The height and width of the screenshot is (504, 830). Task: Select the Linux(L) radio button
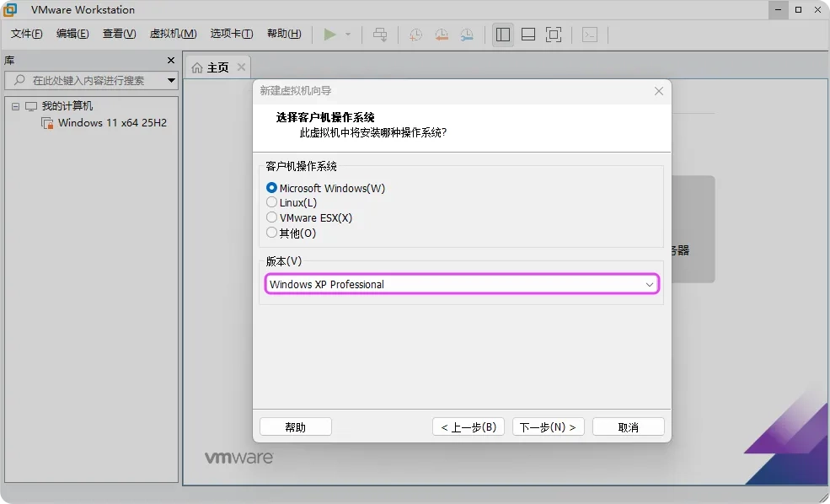271,202
